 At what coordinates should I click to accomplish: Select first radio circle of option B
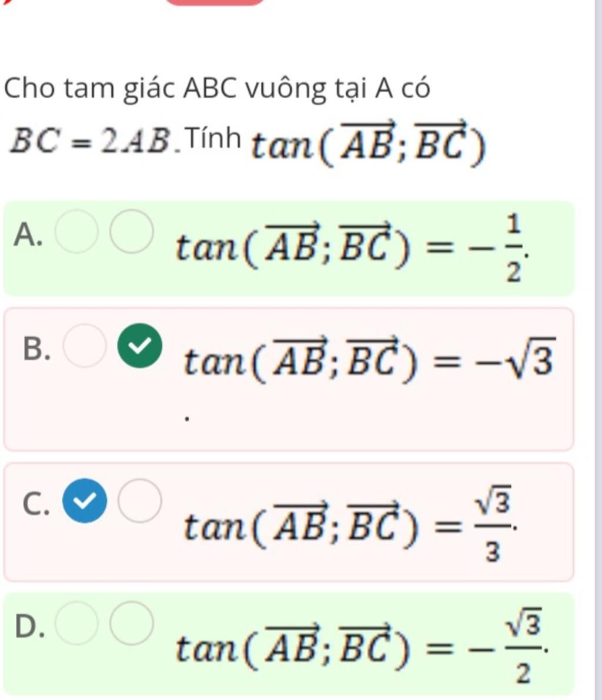[x=85, y=346]
